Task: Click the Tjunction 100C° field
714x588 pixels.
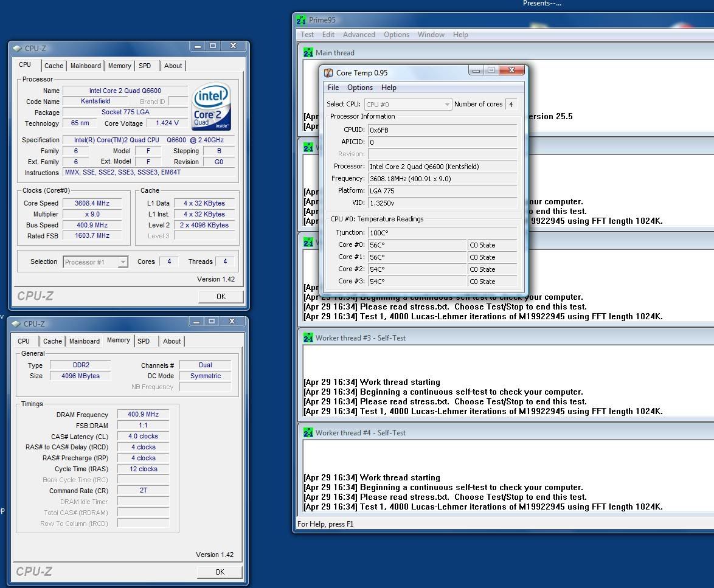Action: (442, 232)
